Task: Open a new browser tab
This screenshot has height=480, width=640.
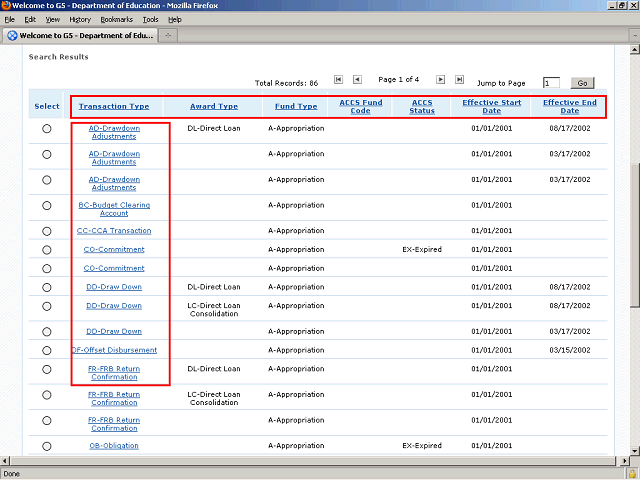Action: pos(170,36)
